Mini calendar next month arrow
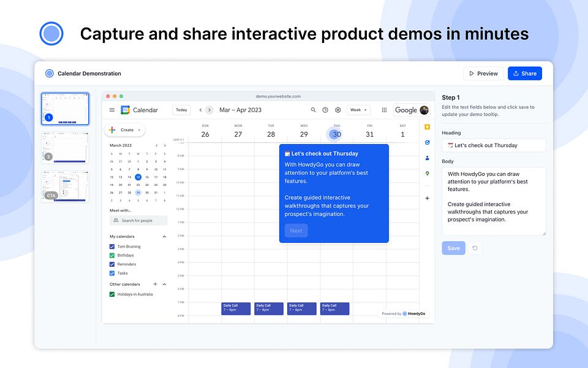Viewport: 588px width, 368px height. tap(165, 145)
